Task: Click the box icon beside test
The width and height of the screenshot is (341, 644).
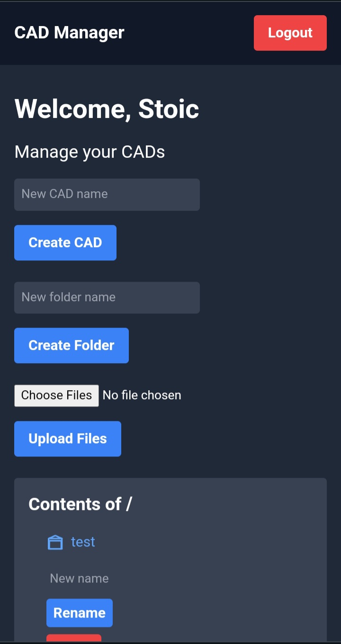Action: click(55, 542)
